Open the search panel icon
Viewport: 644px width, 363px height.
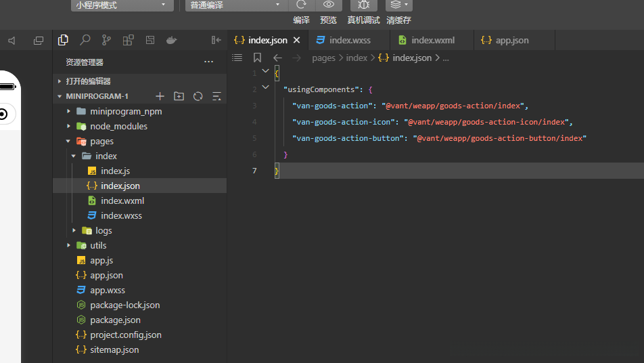(x=85, y=40)
